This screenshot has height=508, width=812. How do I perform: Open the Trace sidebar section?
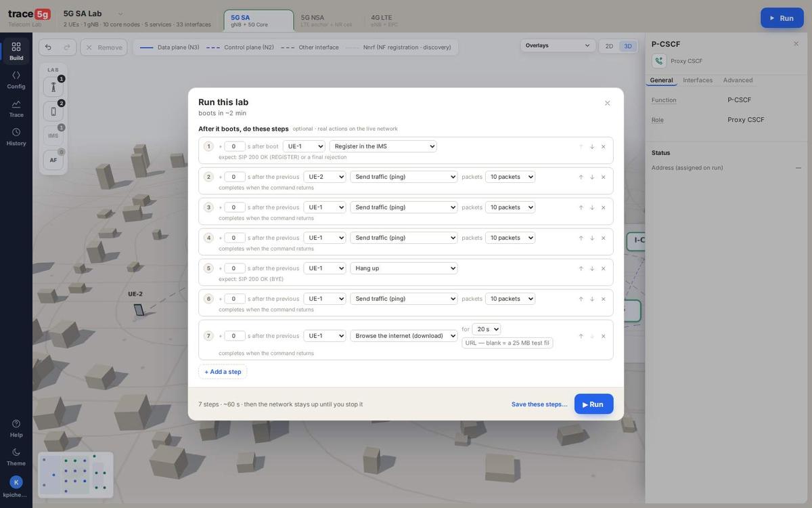(x=16, y=108)
